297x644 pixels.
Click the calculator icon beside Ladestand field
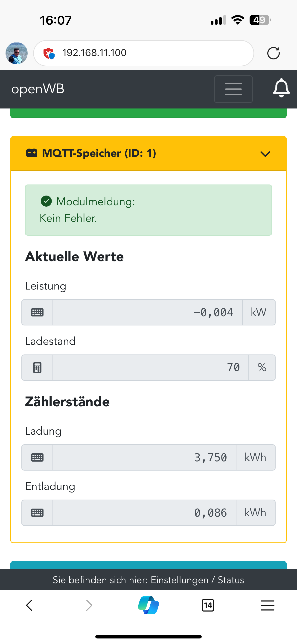(x=37, y=368)
